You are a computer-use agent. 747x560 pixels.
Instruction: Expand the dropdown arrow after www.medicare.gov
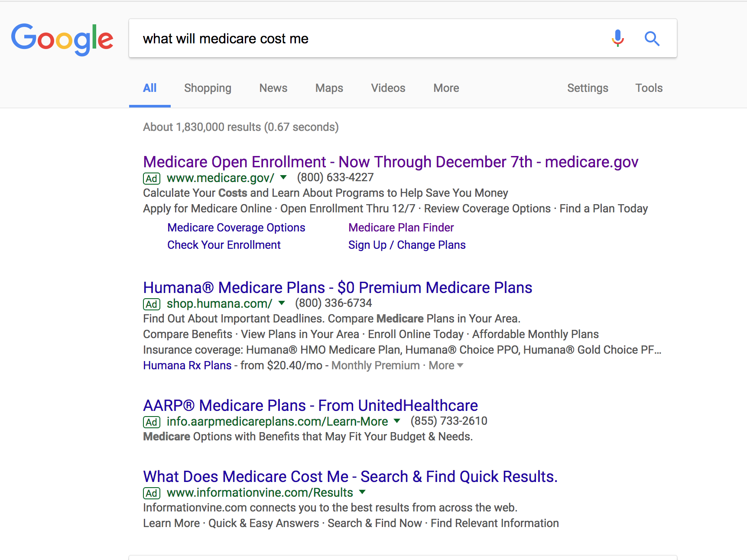coord(283,177)
